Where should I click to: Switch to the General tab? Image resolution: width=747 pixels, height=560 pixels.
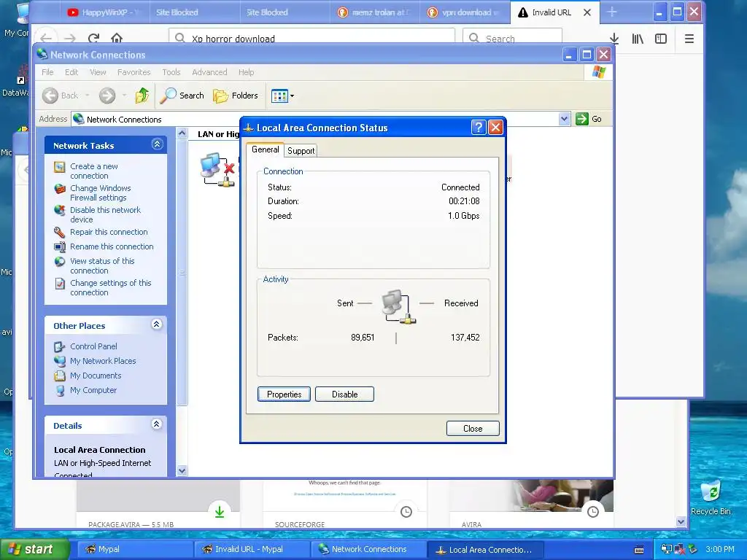tap(265, 149)
